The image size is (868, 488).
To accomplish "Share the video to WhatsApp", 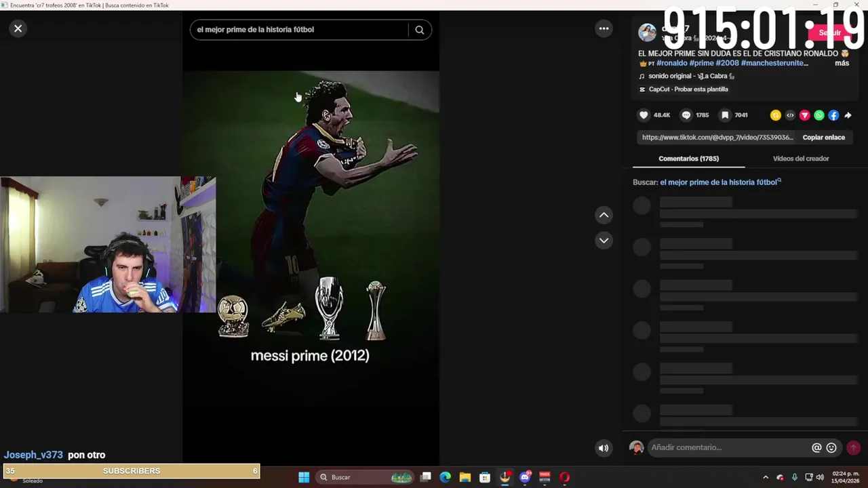I will point(819,115).
